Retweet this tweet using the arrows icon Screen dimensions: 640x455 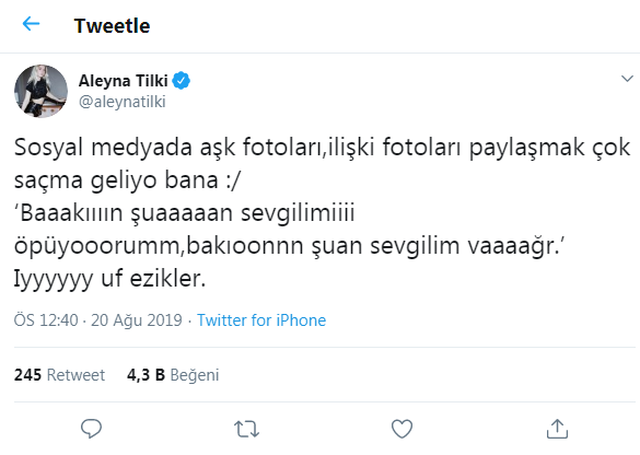(245, 428)
